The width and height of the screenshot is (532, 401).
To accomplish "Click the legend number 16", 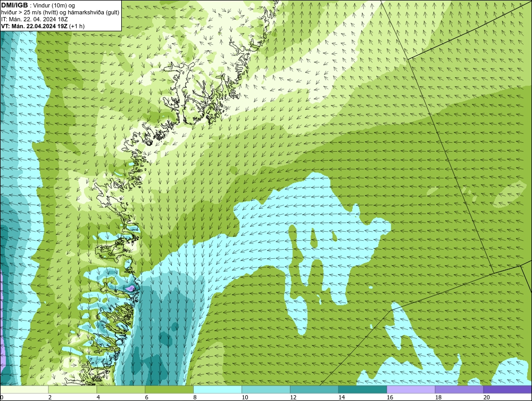I will tap(390, 397).
